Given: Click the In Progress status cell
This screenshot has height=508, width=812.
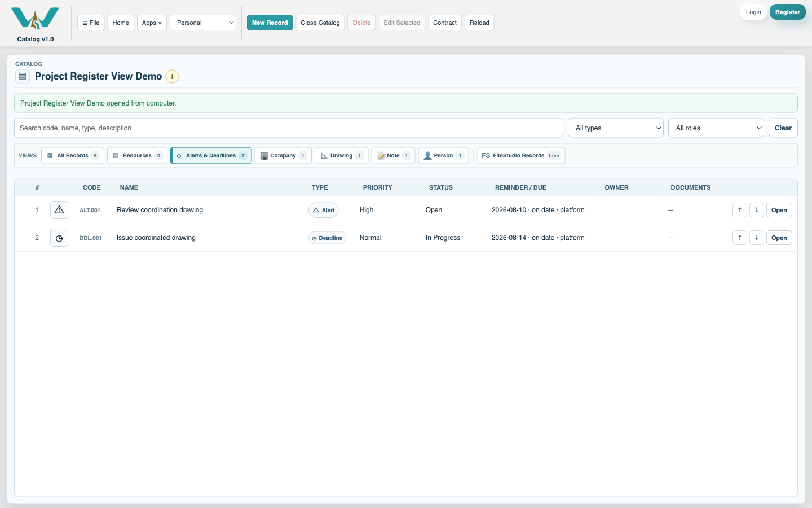Looking at the screenshot, I should 443,238.
